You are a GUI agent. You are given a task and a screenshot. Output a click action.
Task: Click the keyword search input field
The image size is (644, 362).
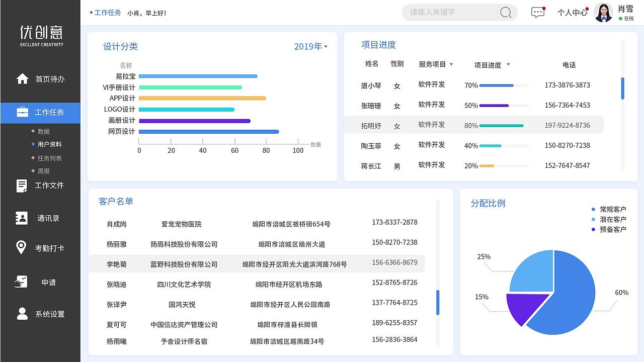point(460,13)
